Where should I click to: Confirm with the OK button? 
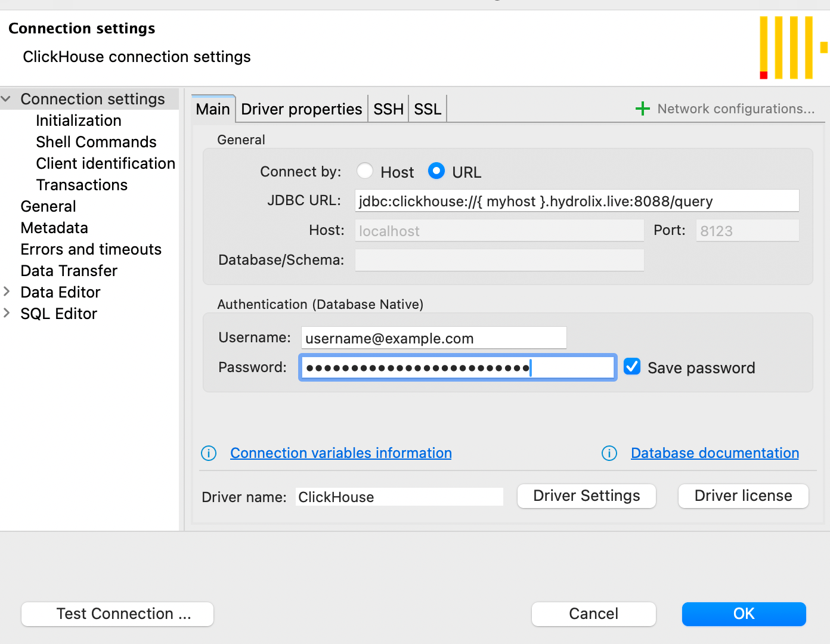click(x=744, y=614)
